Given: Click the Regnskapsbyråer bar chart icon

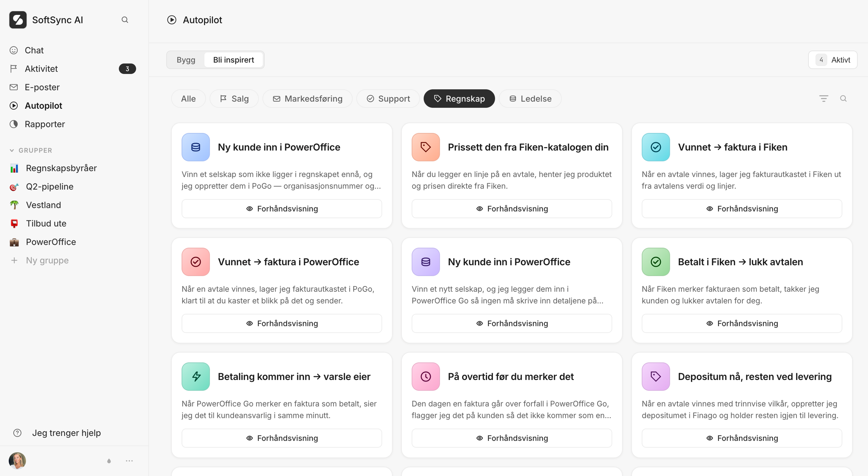Looking at the screenshot, I should (x=14, y=168).
